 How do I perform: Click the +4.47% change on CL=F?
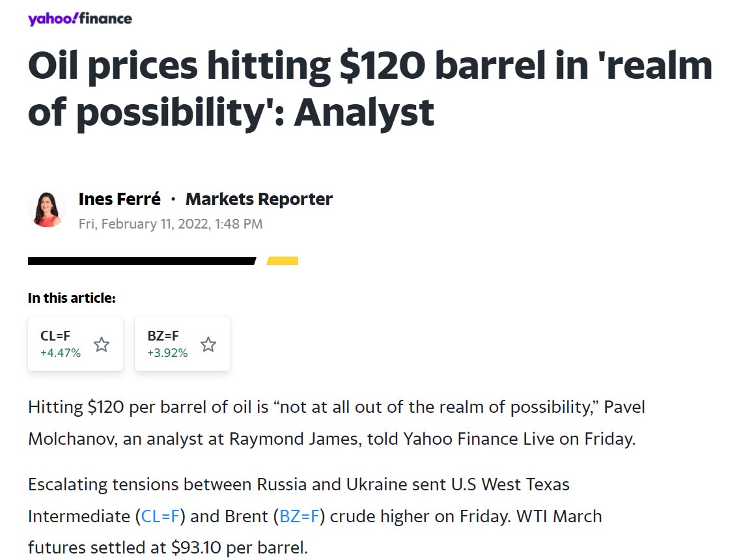pyautogui.click(x=61, y=353)
